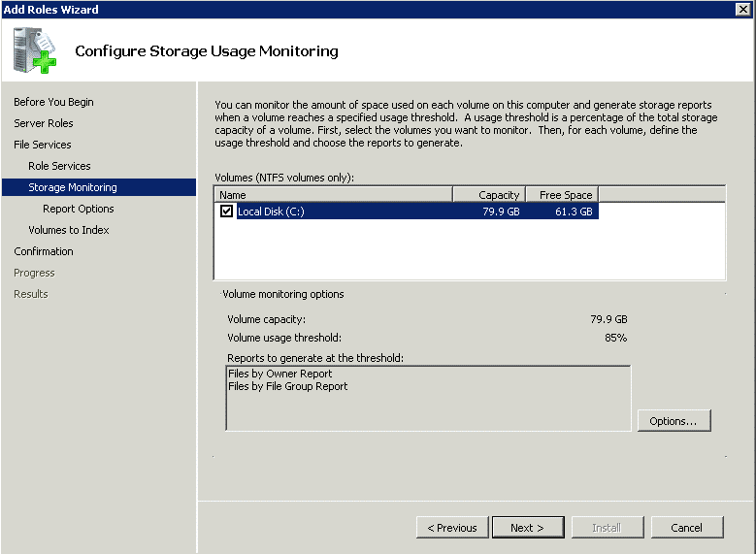Click the Cancel button

coord(686,528)
